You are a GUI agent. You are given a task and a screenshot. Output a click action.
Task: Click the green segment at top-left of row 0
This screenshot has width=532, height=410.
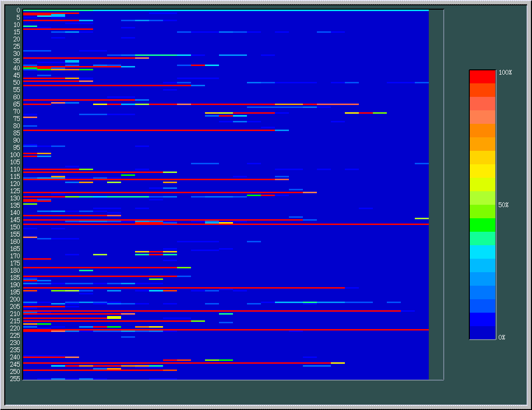click(x=58, y=10)
